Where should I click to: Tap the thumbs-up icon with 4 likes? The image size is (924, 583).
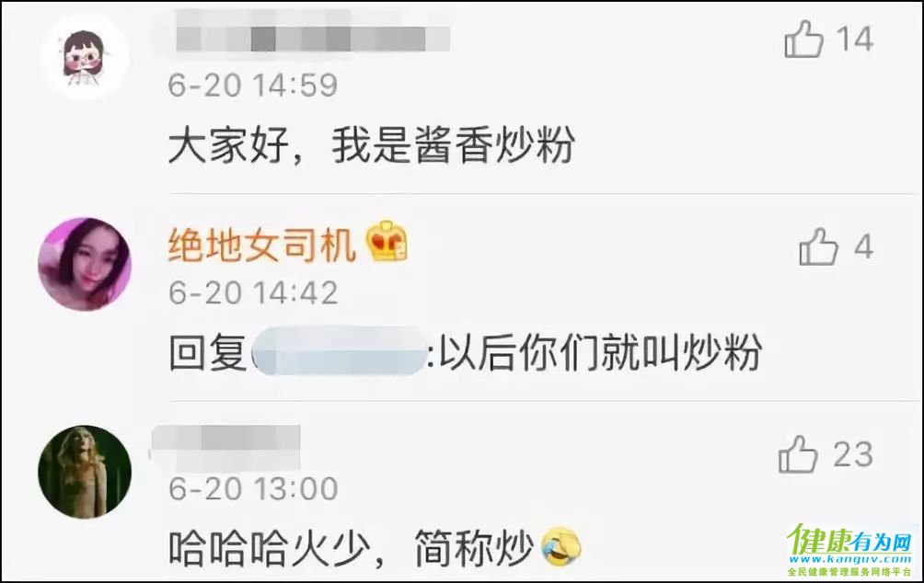(818, 246)
